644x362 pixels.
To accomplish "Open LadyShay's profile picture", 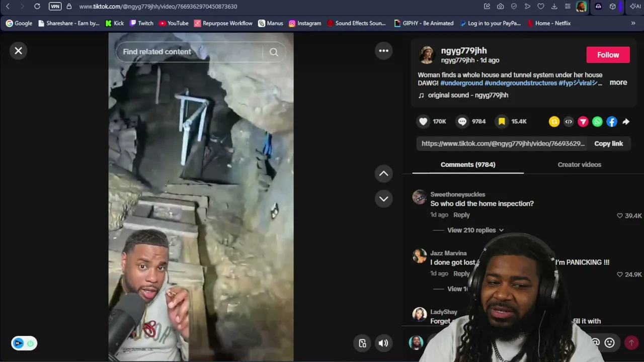I will click(x=420, y=314).
